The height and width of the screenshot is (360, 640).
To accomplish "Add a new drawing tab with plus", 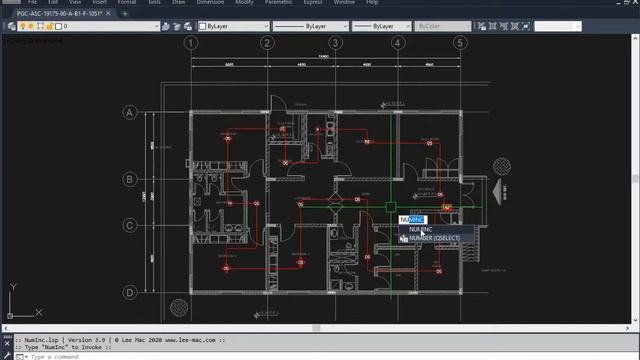I will click(x=125, y=14).
